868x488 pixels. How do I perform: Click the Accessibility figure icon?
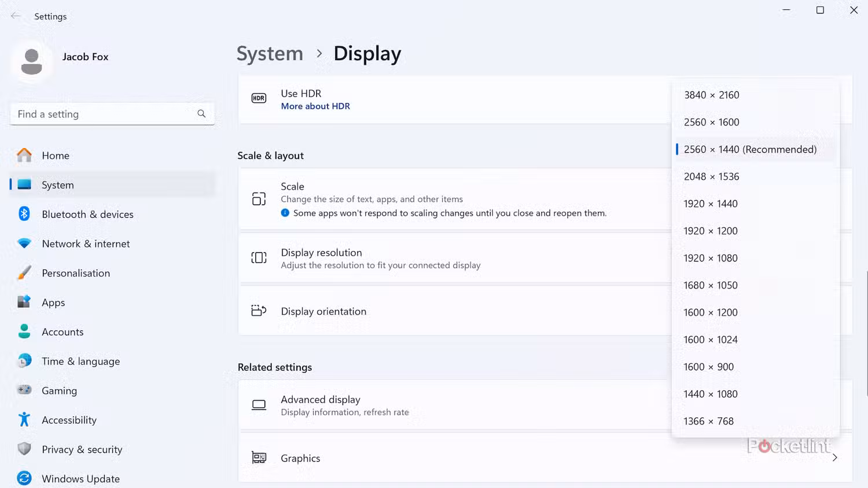pos(24,419)
